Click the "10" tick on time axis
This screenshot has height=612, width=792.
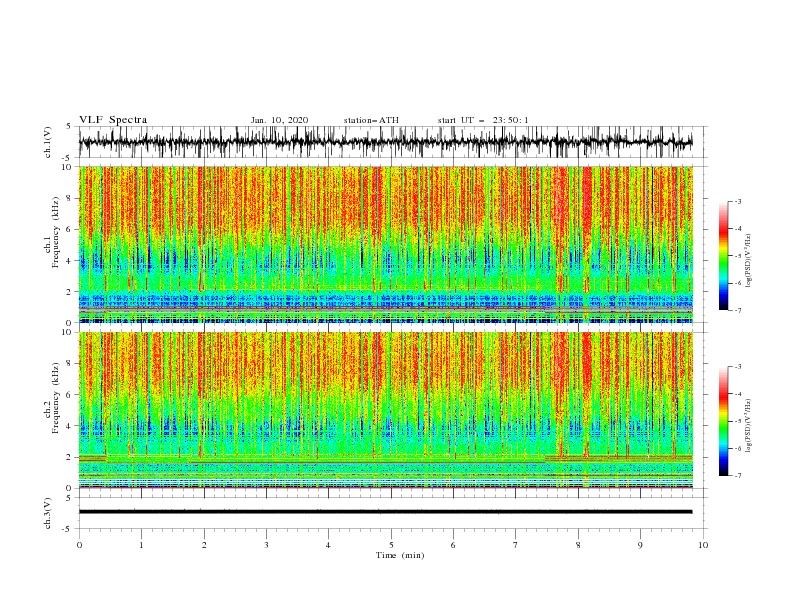coord(703,545)
